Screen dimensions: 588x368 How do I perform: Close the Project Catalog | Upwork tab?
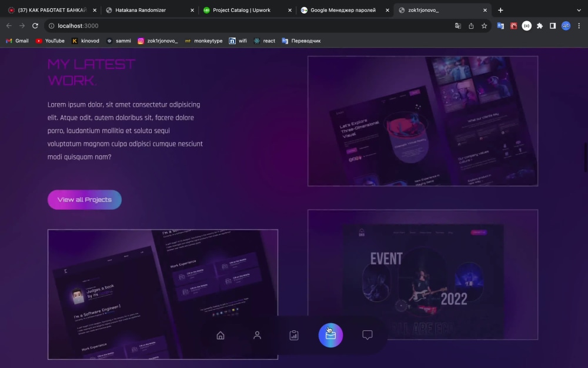click(290, 10)
